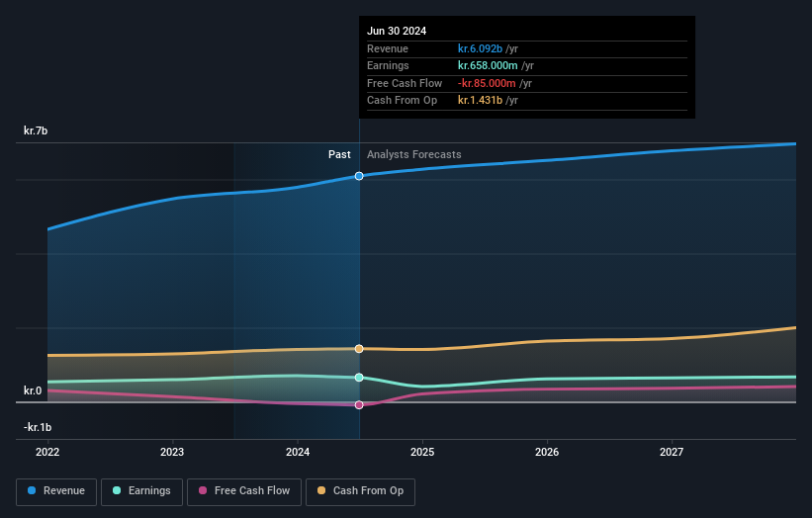Toggle the Cash From Op legend button
The height and width of the screenshot is (518, 812).
click(360, 491)
